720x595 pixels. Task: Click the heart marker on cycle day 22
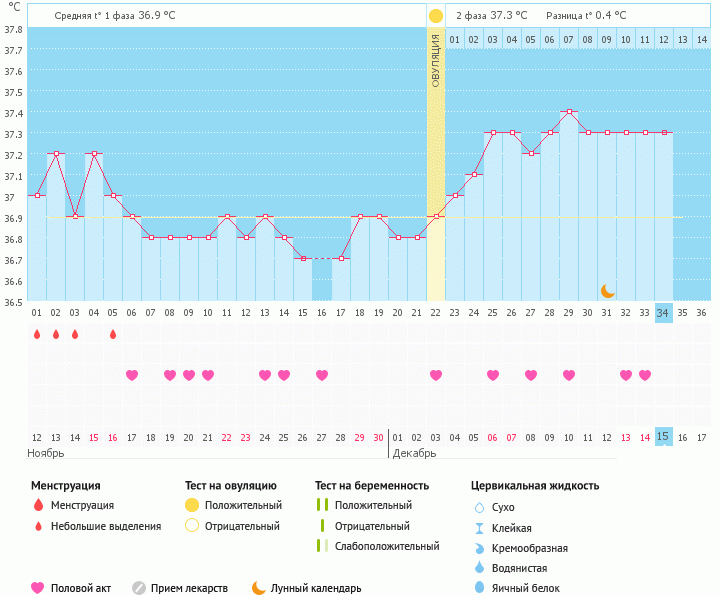pyautogui.click(x=436, y=375)
